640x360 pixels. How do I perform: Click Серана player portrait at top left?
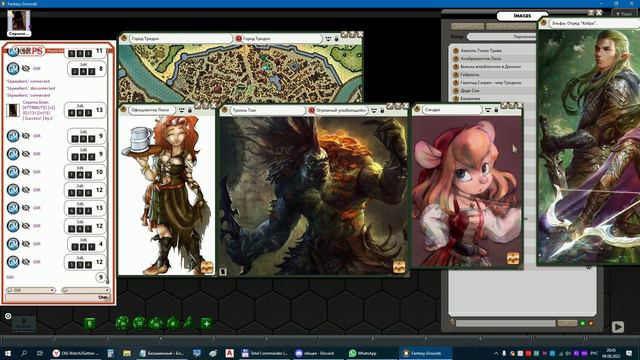click(x=19, y=23)
